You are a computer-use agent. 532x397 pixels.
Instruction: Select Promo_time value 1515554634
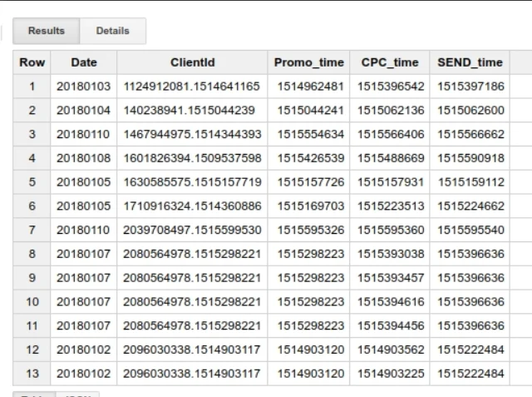tap(310, 134)
